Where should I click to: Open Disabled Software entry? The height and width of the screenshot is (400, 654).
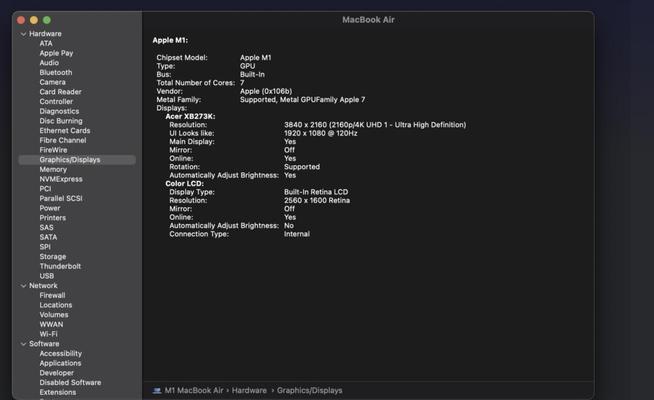(x=70, y=382)
